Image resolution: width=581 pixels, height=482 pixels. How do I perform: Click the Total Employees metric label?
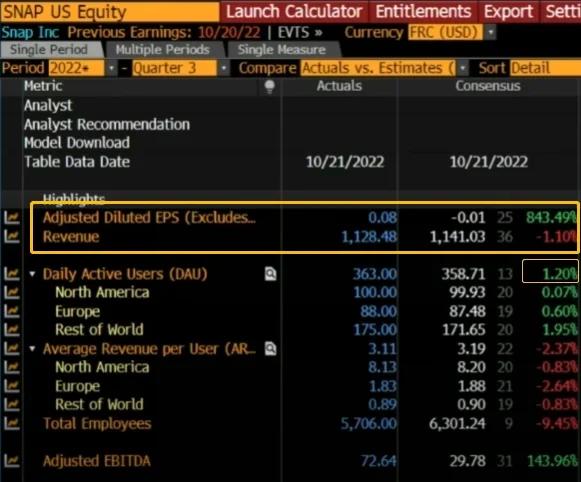point(97,423)
